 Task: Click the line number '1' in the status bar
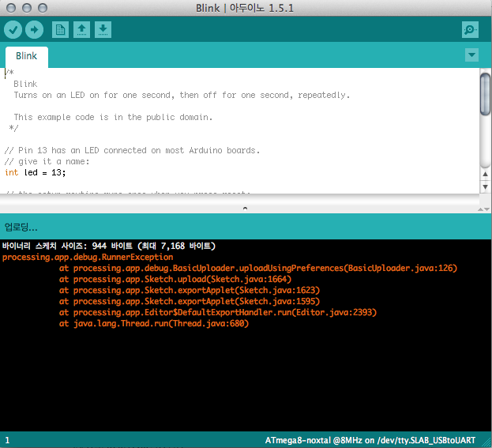pyautogui.click(x=7, y=440)
